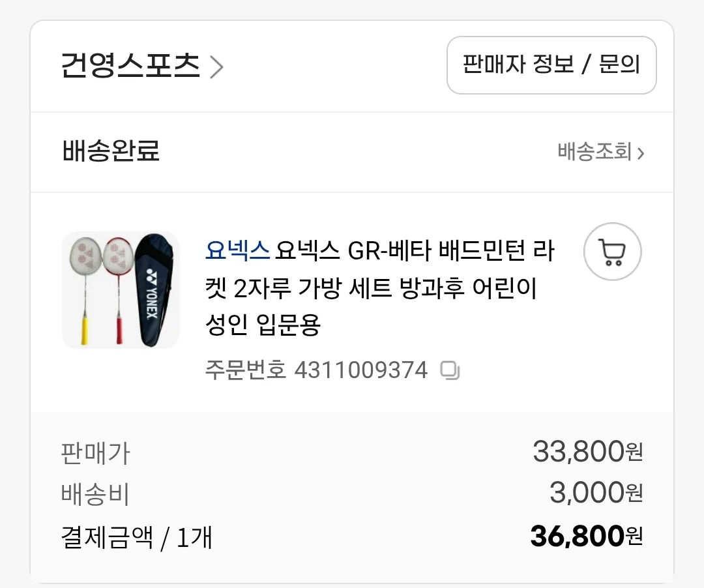Click the red-grip racket in the product image
This screenshot has width=704, height=588.
(119, 287)
